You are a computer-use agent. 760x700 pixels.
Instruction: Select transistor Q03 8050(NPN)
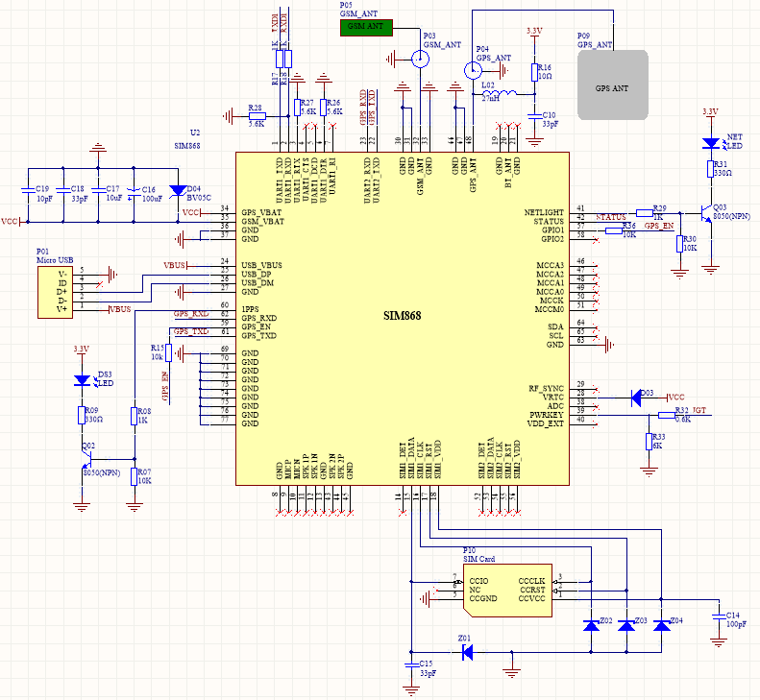707,213
